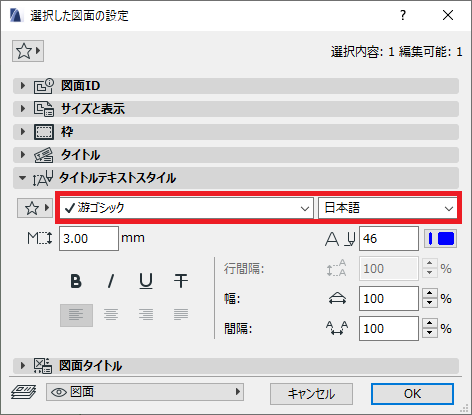
Task: Click the 行間隔: label
Action: pos(244,268)
